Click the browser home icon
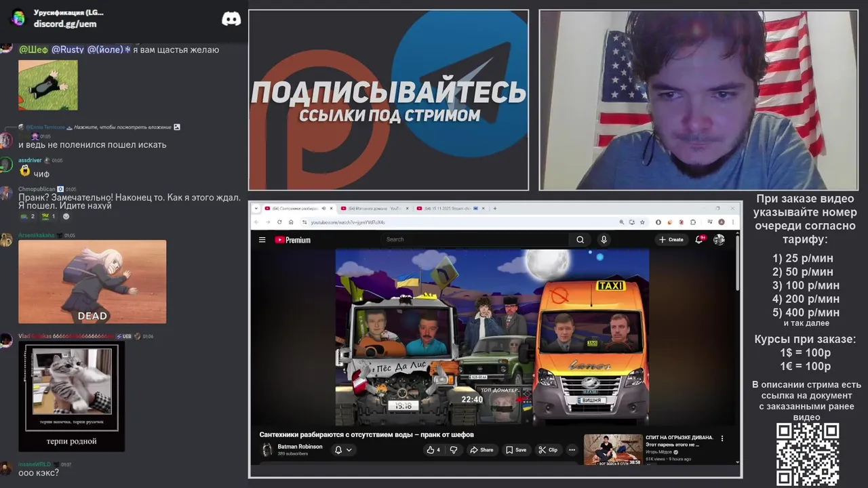Image resolution: width=868 pixels, height=488 pixels. tap(291, 222)
